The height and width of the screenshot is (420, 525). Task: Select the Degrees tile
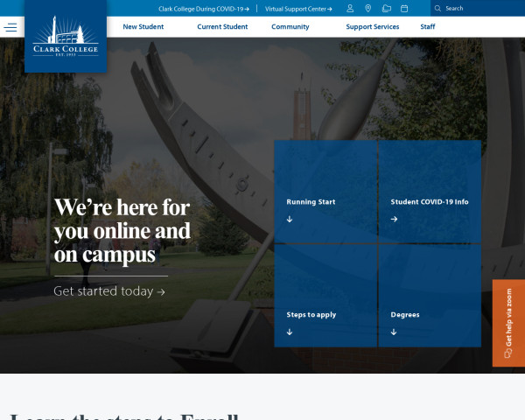[430, 296]
